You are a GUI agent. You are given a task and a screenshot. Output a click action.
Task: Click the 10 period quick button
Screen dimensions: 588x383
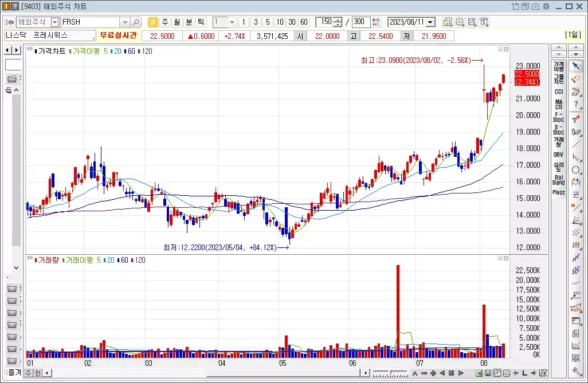pyautogui.click(x=280, y=22)
